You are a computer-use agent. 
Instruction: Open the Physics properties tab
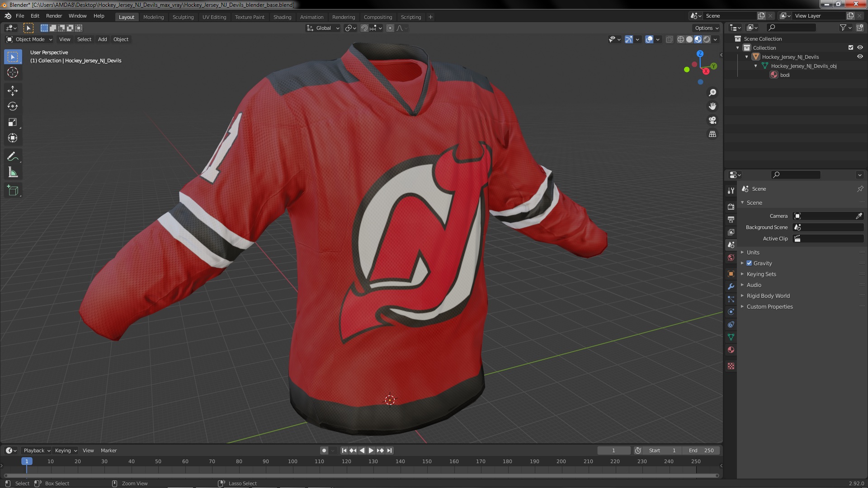731,312
